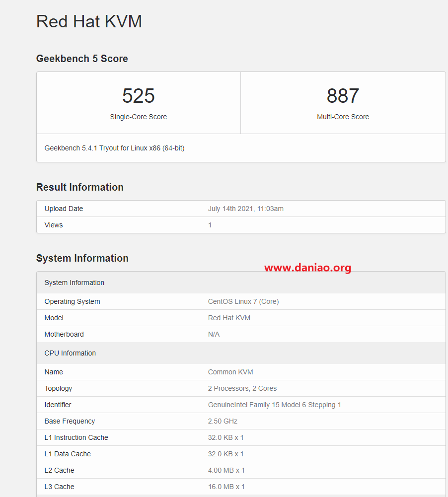Click the "Motherboard" row label
This screenshot has height=497, width=448.
click(x=64, y=335)
